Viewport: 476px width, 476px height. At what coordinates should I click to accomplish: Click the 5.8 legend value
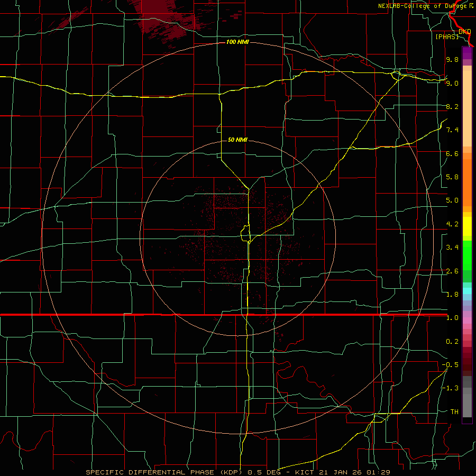(x=452, y=177)
